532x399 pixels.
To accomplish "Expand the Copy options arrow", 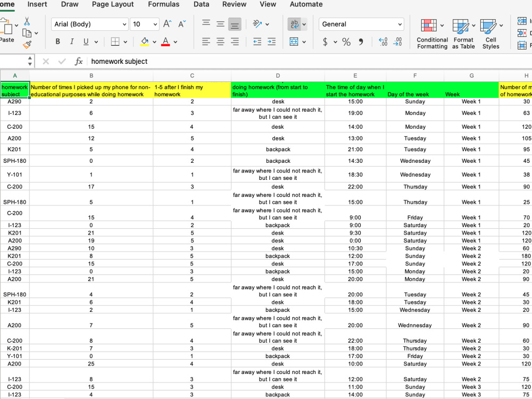I will click(x=36, y=33).
